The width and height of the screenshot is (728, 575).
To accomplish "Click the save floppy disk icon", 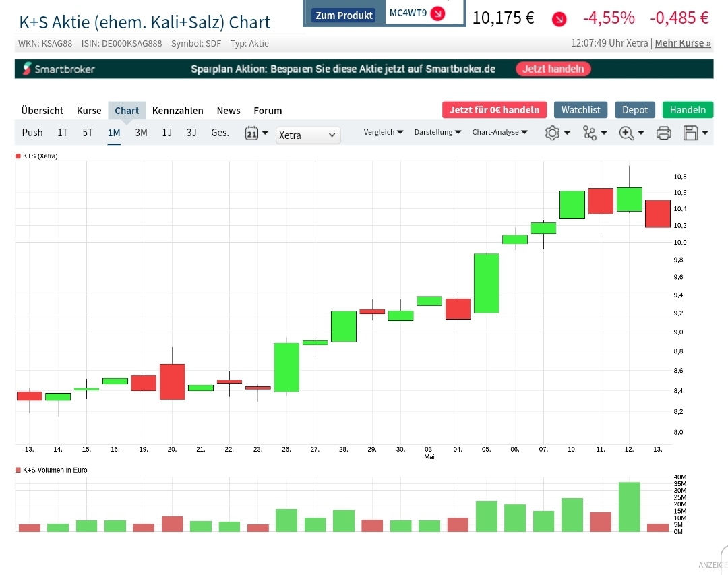I will (690, 133).
